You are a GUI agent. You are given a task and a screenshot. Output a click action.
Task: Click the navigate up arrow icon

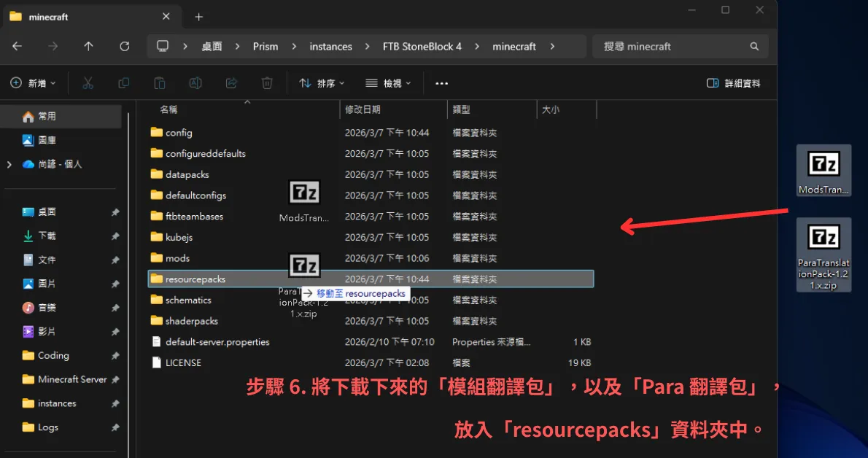(88, 46)
